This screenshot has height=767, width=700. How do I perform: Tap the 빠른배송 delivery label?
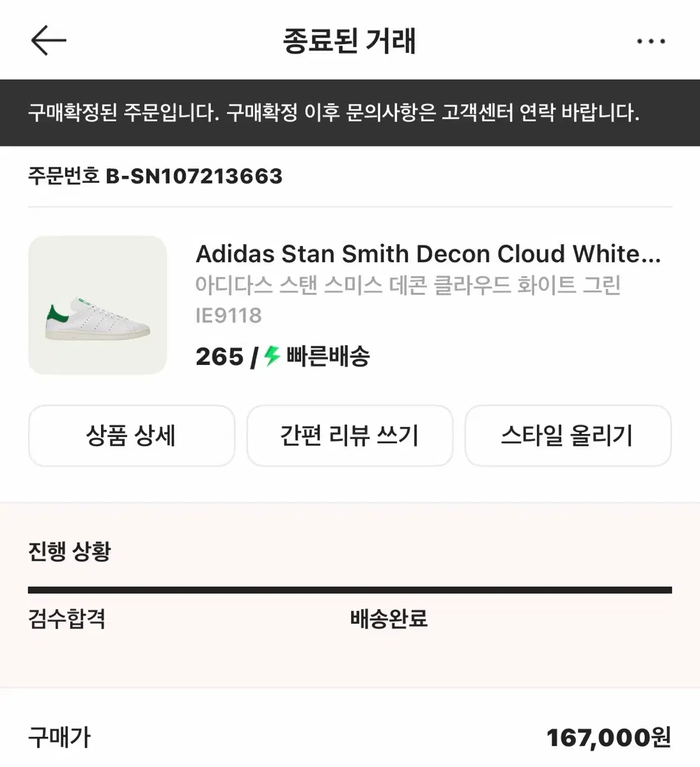coord(328,356)
